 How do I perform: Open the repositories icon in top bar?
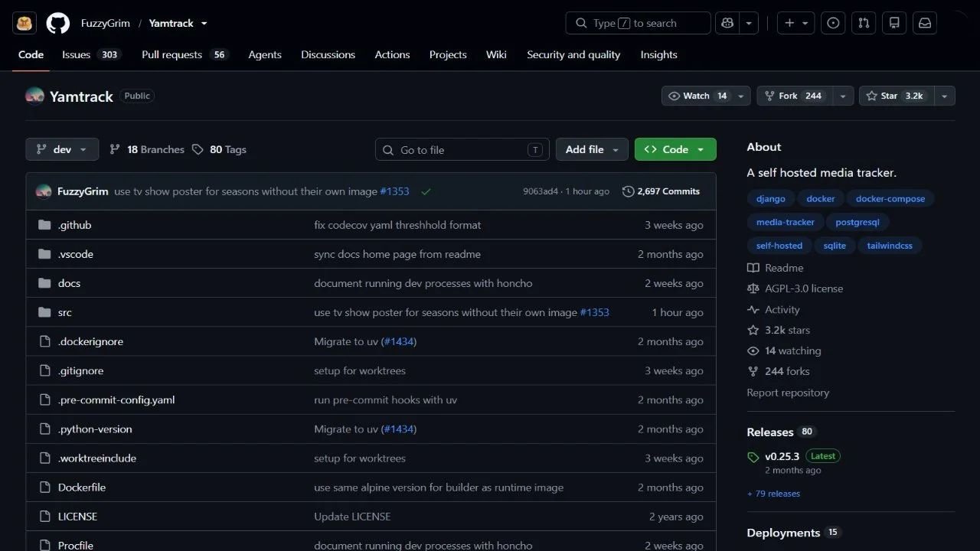pyautogui.click(x=894, y=23)
